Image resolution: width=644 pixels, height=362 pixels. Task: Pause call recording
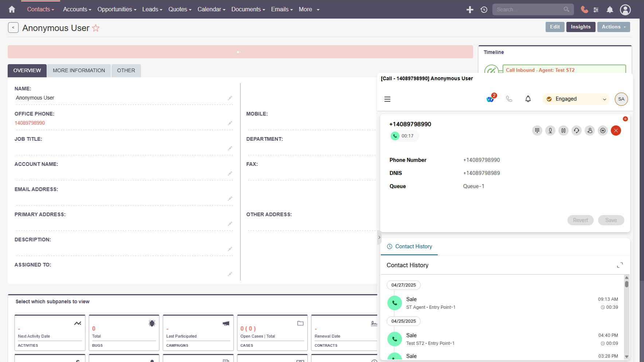click(x=603, y=131)
